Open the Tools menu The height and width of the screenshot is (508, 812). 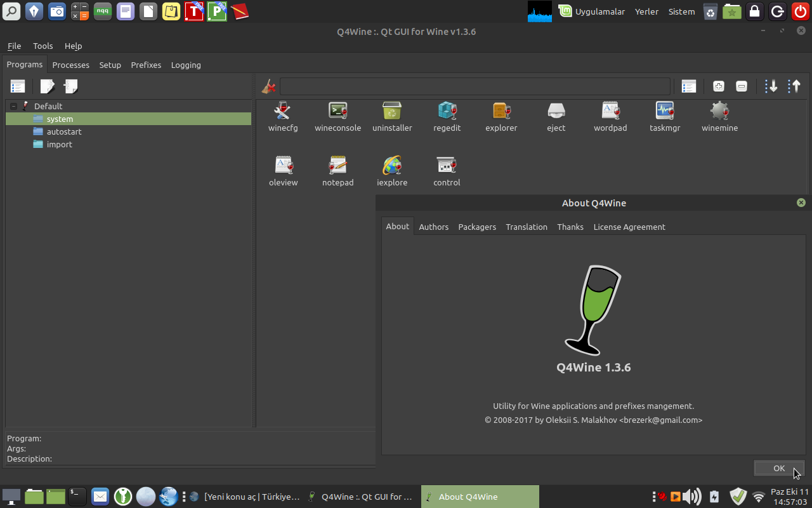(x=43, y=46)
